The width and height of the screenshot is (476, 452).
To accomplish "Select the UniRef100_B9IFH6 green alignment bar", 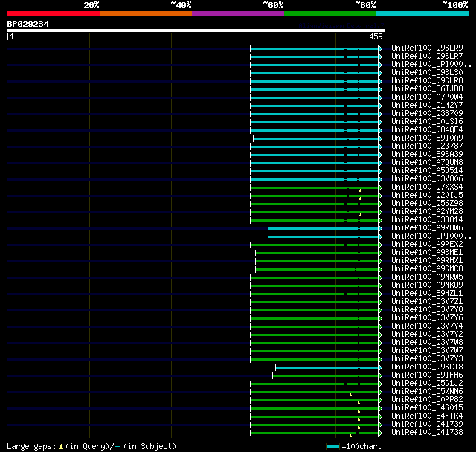I will pos(326,376).
